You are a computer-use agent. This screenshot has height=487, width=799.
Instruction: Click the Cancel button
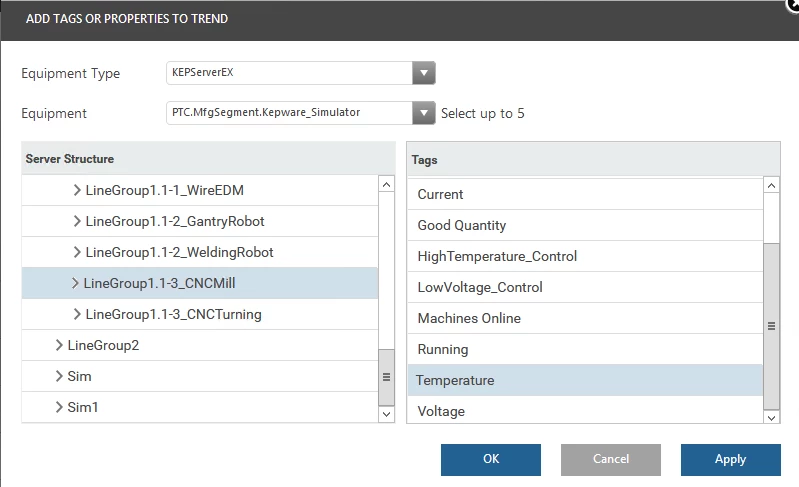coord(611,459)
